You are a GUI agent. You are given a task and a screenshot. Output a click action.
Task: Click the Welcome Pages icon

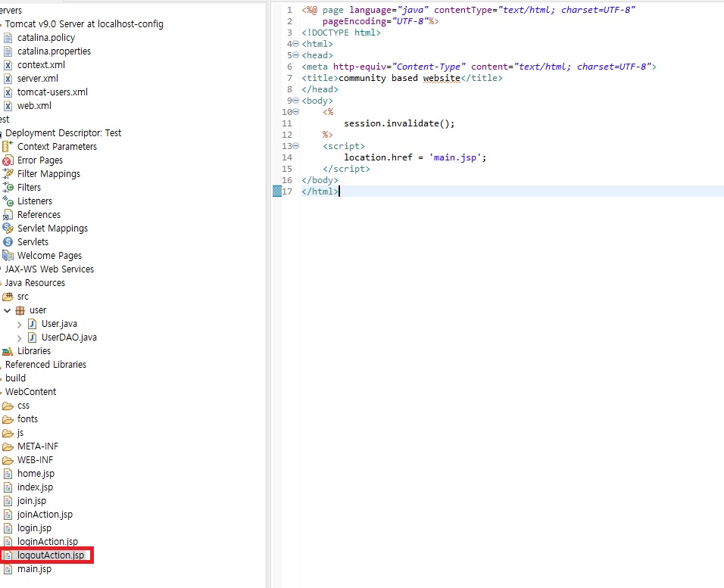click(8, 256)
